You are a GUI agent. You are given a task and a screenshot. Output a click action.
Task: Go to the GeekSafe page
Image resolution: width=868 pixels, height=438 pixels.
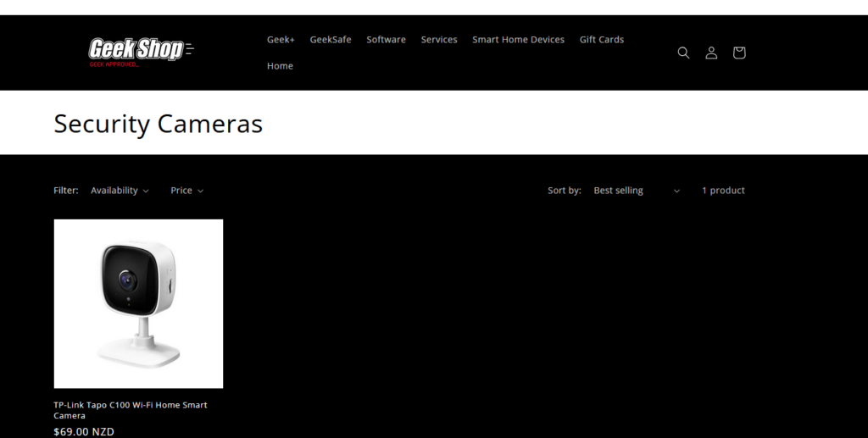click(331, 40)
